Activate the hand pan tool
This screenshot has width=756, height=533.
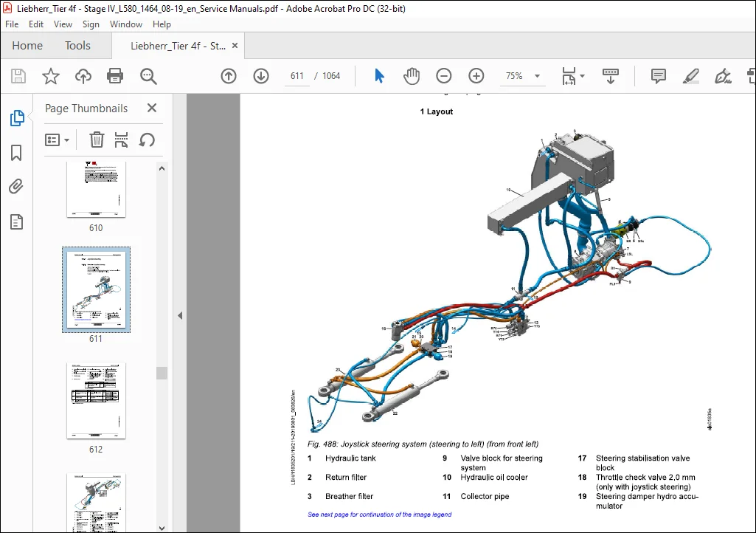(x=412, y=76)
